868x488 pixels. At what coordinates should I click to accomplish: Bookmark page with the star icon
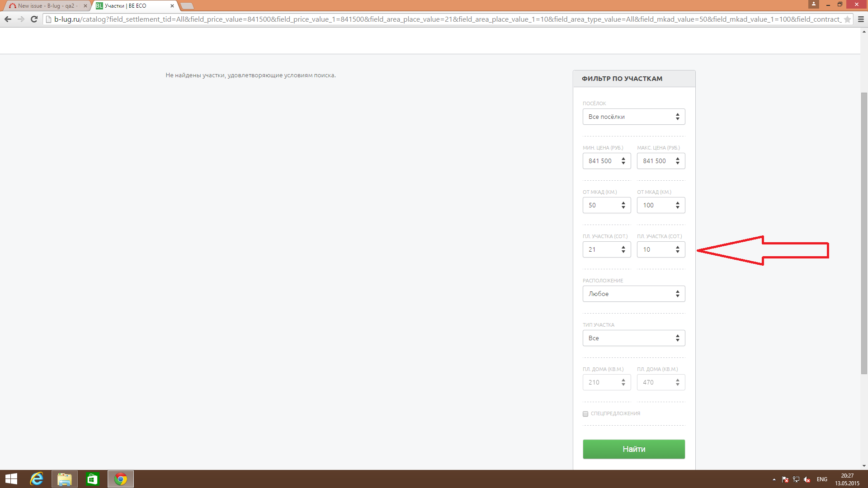coord(847,19)
